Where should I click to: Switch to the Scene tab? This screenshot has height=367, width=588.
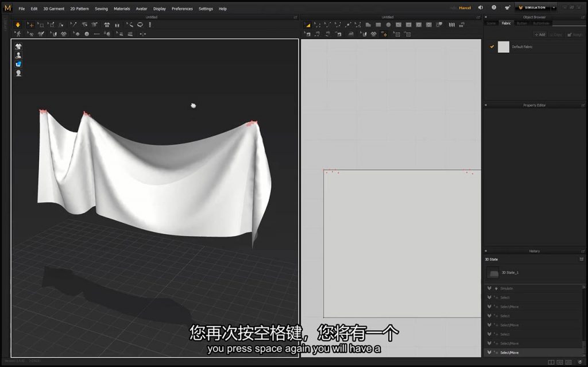point(491,24)
